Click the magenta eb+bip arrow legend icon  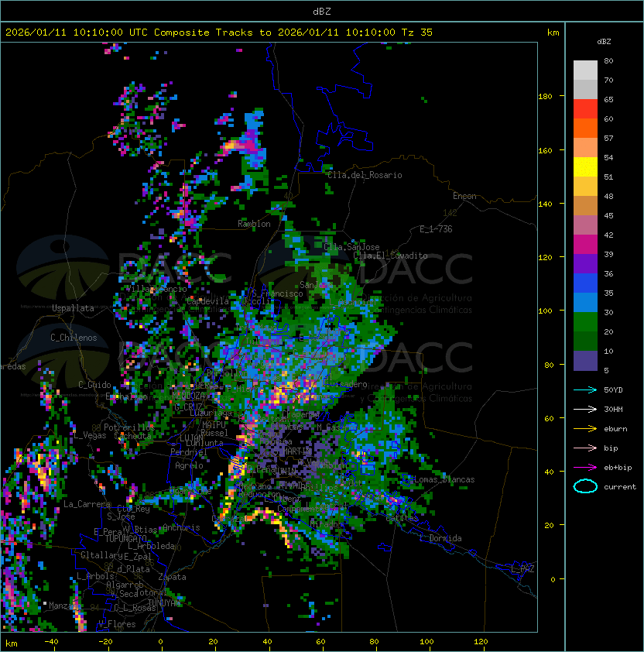point(585,468)
